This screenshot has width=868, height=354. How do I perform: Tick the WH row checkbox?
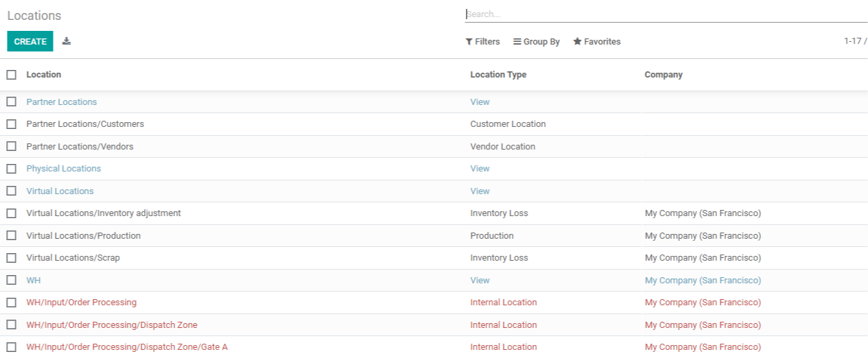12,280
